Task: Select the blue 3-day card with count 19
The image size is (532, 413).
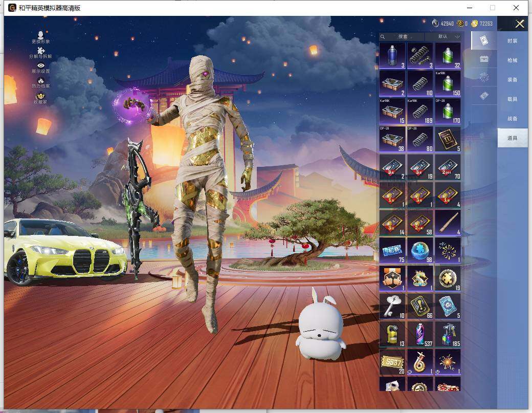Action: 420,167
